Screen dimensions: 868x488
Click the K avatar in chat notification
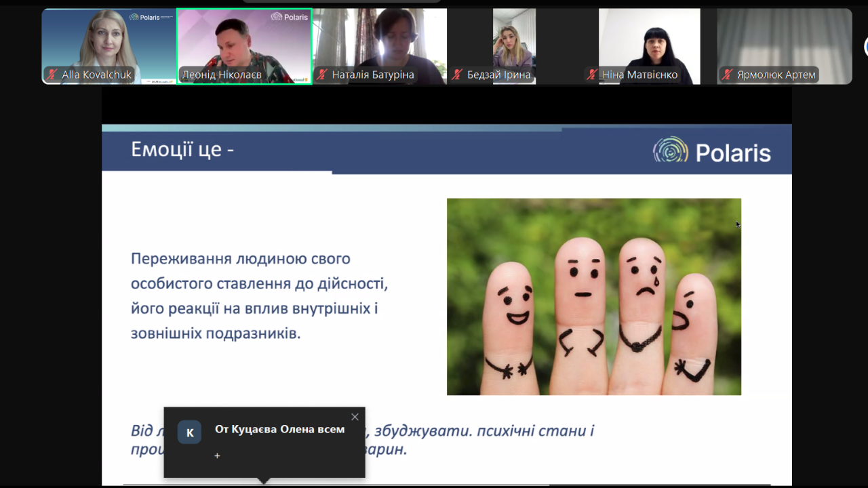[189, 432]
